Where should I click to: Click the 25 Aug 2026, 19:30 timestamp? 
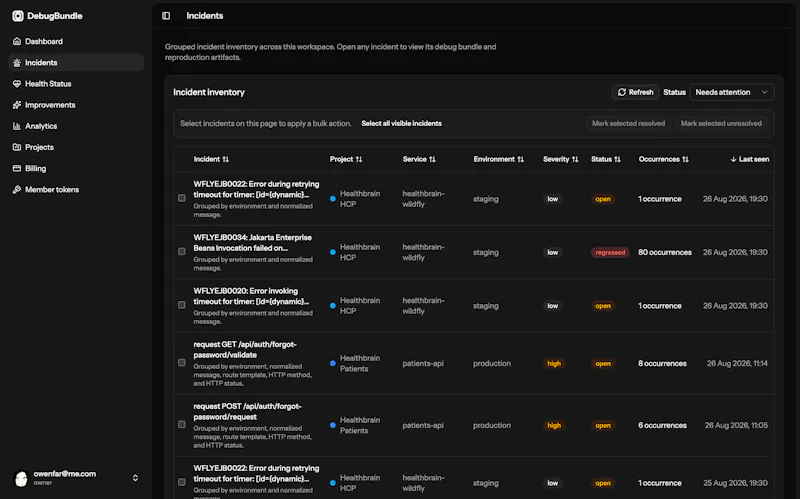coord(735,483)
